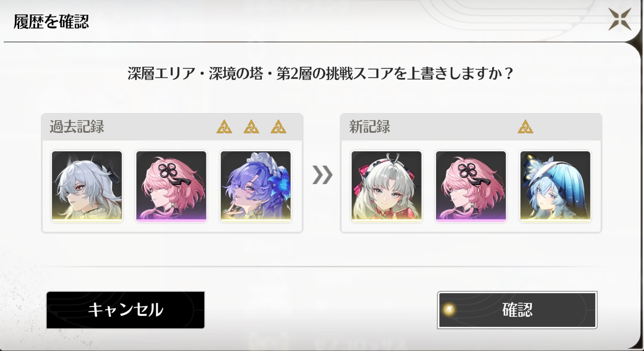Click the 履歴を確認 dialog title
This screenshot has width=644, height=351.
pos(51,21)
